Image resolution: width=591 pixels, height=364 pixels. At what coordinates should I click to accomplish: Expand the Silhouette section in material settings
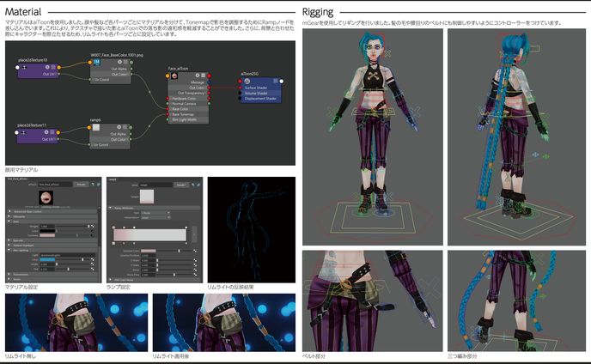[x=9, y=216]
